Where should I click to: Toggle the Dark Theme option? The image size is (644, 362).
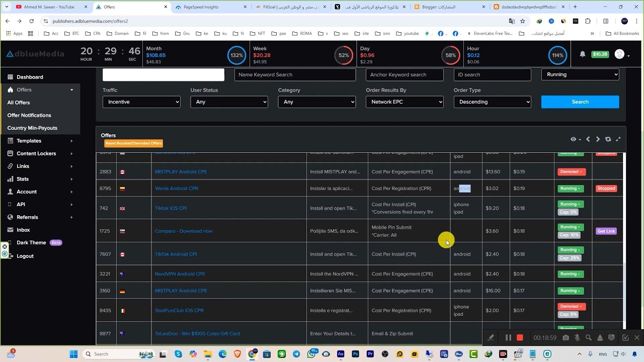click(x=31, y=242)
